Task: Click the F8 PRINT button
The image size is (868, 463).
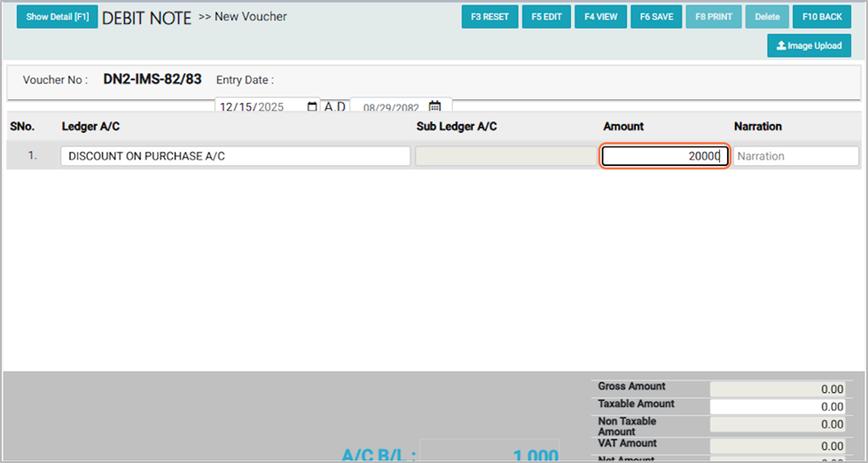Action: 713,17
